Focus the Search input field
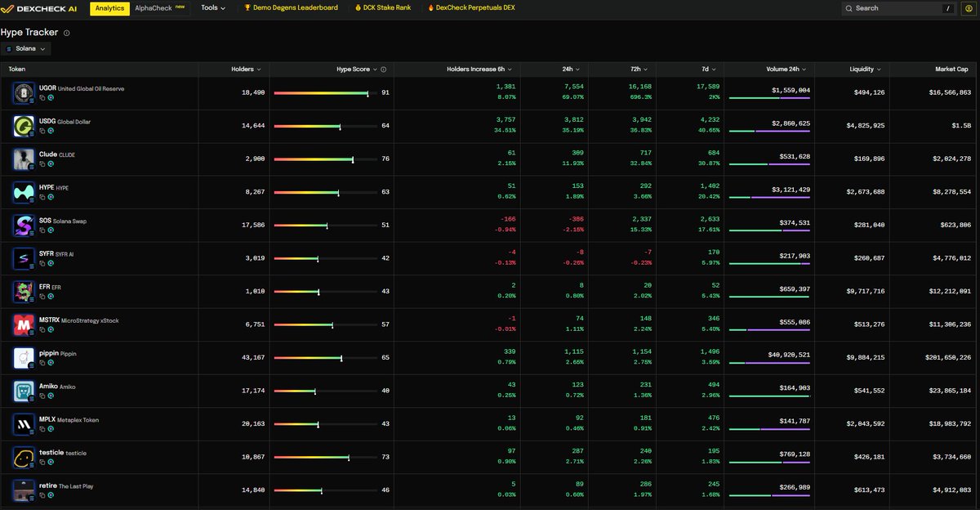The width and height of the screenshot is (980, 510). coord(898,8)
